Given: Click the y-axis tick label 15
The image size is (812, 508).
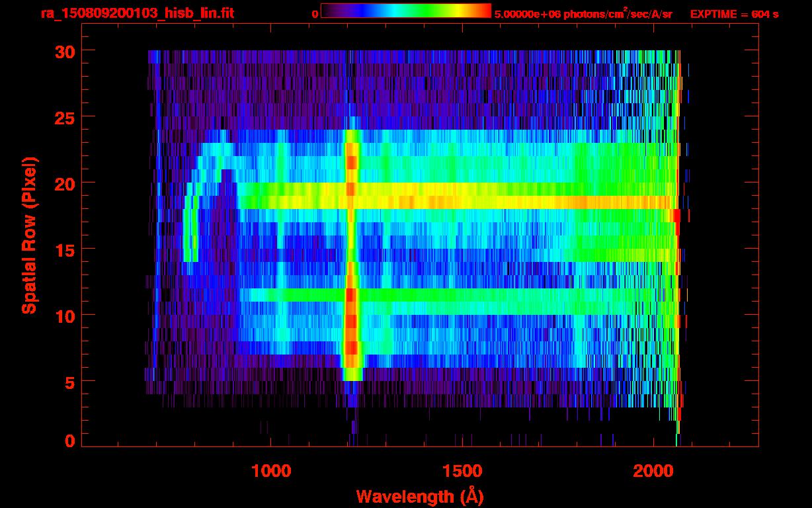Looking at the screenshot, I should click(x=63, y=249).
